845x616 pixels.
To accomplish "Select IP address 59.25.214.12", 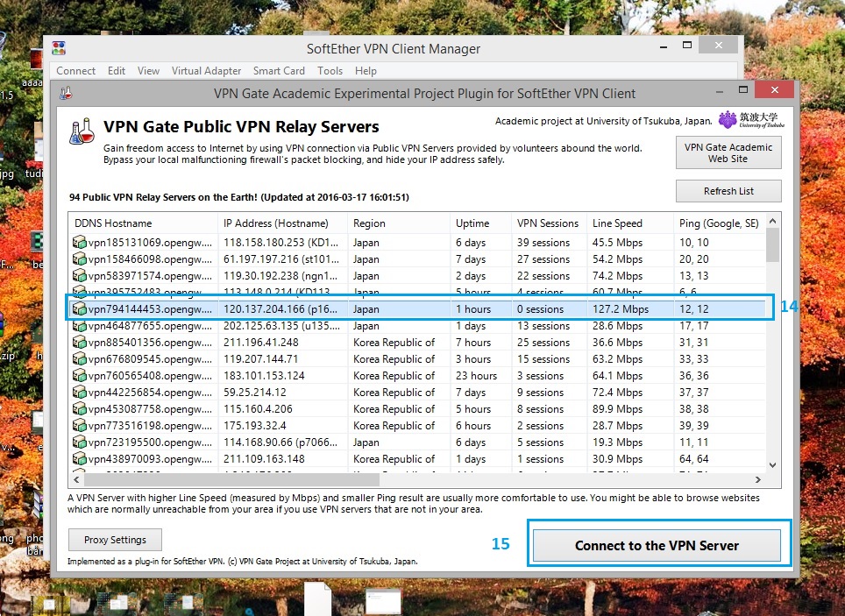I will 255,393.
